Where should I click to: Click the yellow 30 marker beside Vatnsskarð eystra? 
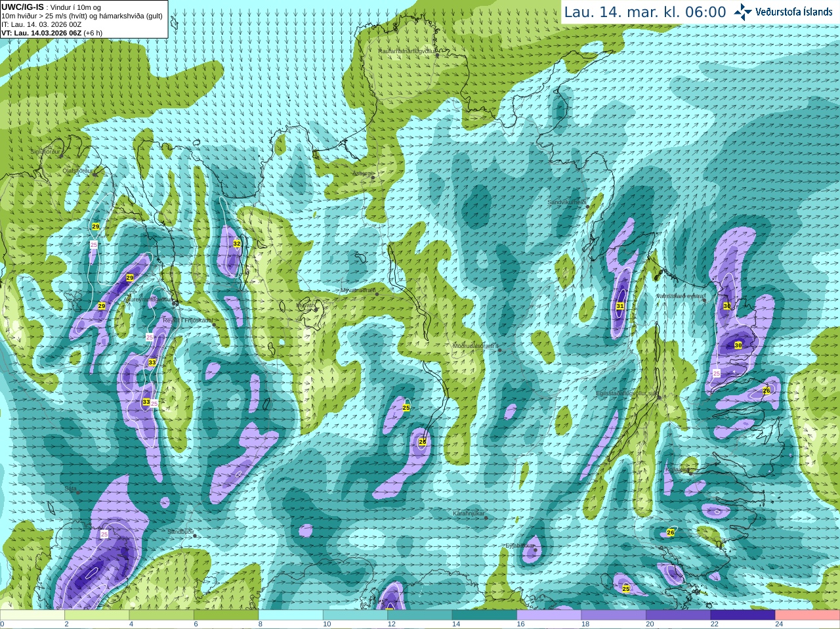(727, 306)
